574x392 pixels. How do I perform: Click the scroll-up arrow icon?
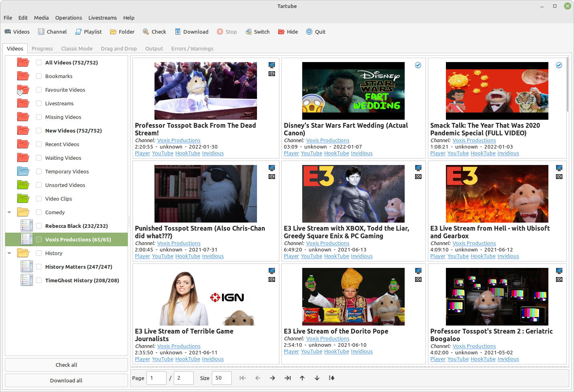pyautogui.click(x=302, y=378)
